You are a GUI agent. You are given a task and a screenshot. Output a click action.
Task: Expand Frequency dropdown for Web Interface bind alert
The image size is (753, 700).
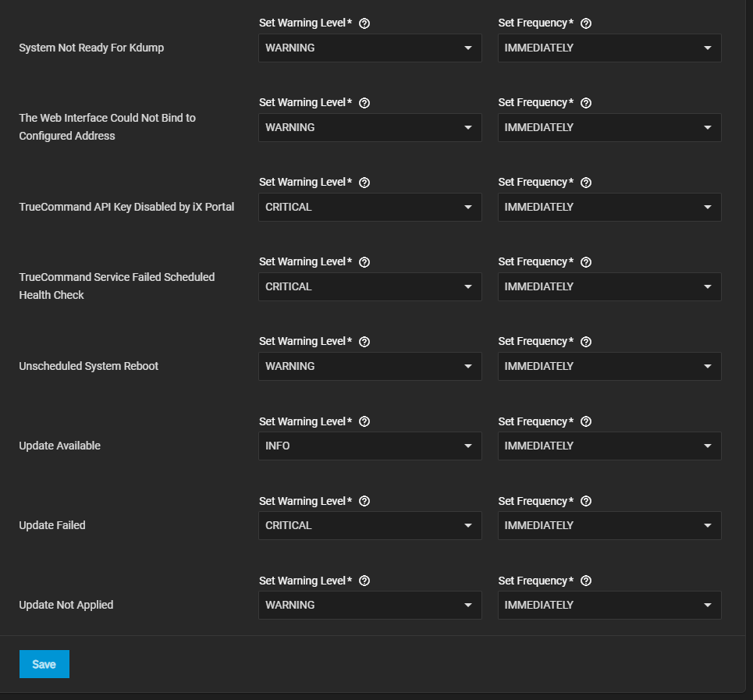pos(609,128)
